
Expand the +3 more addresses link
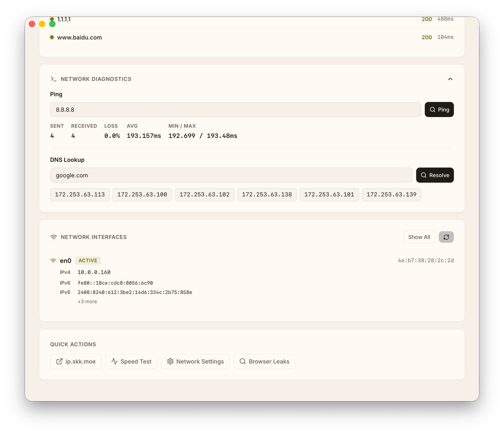coord(87,301)
